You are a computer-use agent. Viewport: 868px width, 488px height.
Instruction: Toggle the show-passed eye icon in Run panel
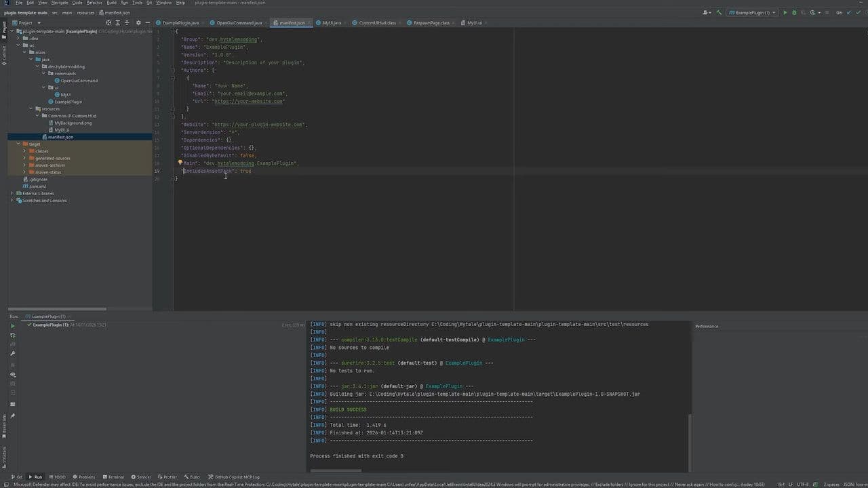12,374
